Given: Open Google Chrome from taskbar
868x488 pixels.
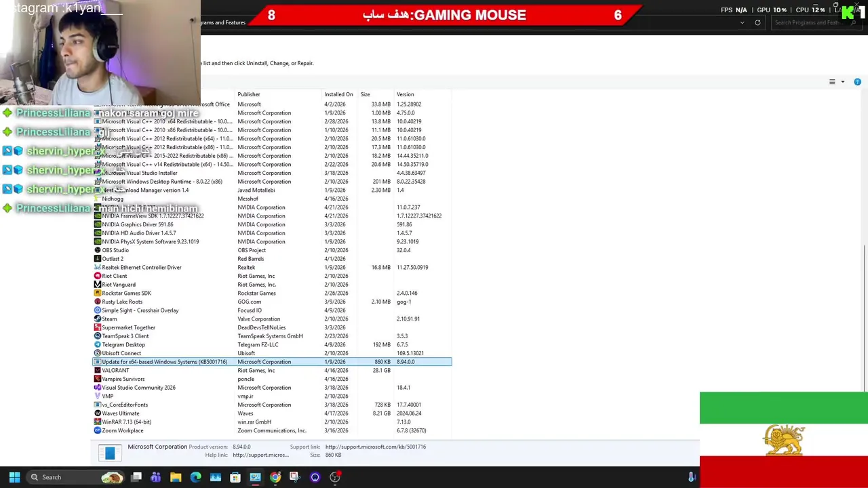Looking at the screenshot, I should tap(275, 477).
